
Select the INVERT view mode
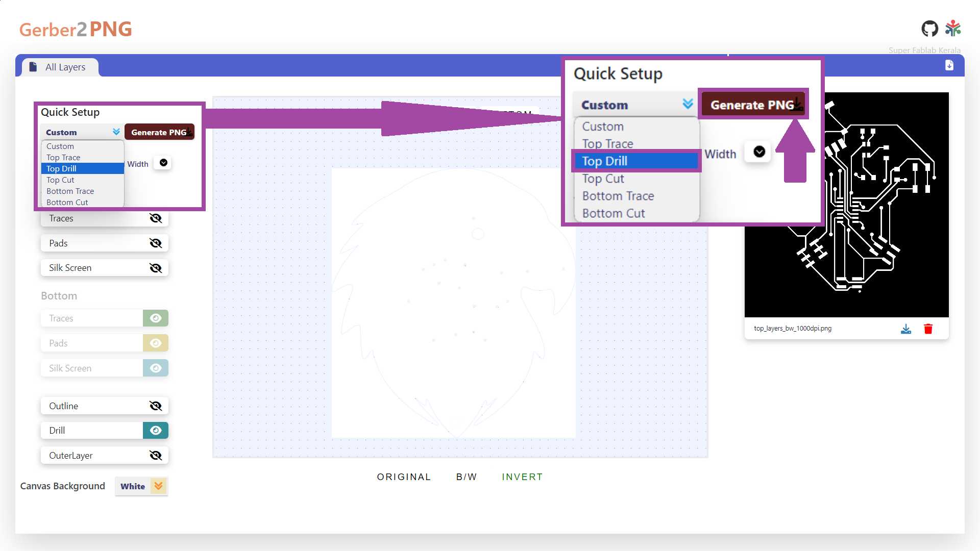point(522,477)
